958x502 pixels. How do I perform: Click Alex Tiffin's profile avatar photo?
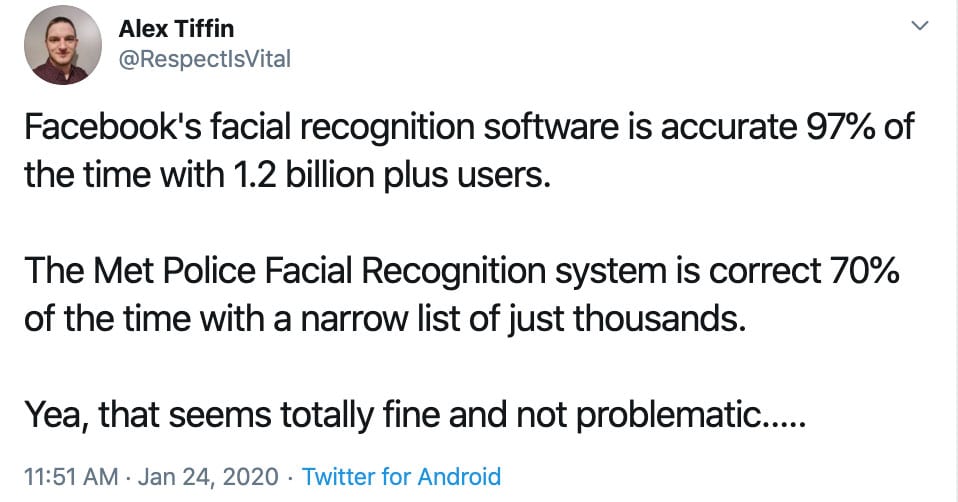(x=60, y=45)
